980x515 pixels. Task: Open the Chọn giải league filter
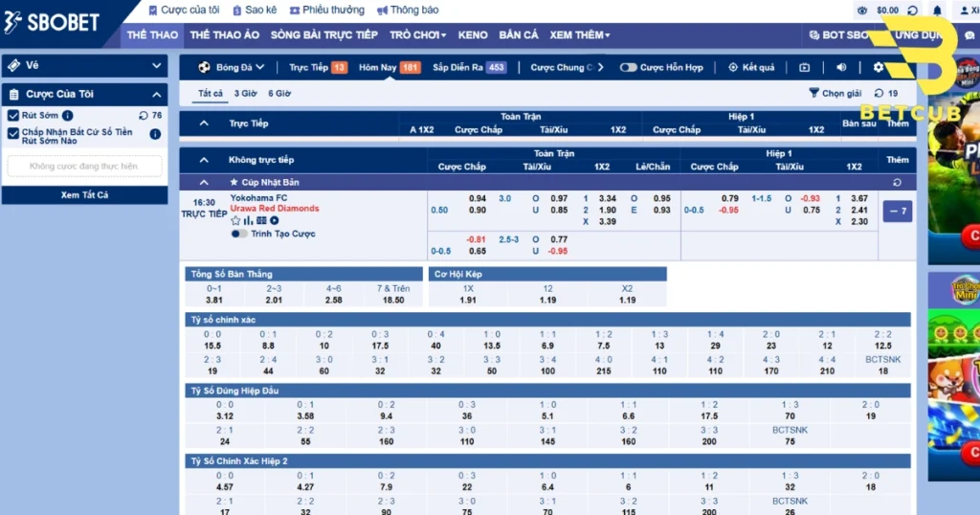tap(835, 93)
